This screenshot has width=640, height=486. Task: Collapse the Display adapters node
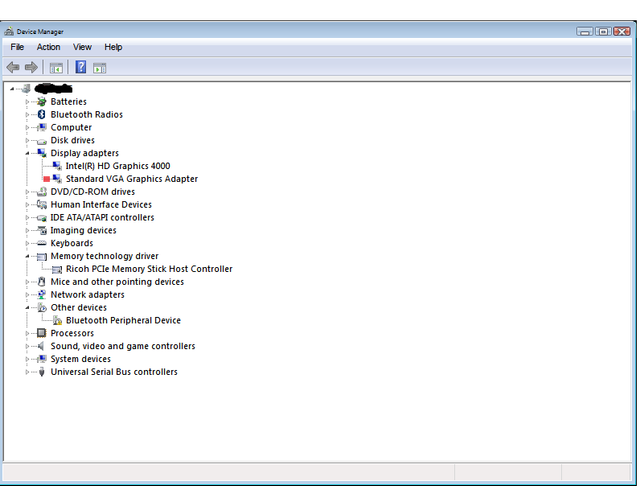point(27,153)
